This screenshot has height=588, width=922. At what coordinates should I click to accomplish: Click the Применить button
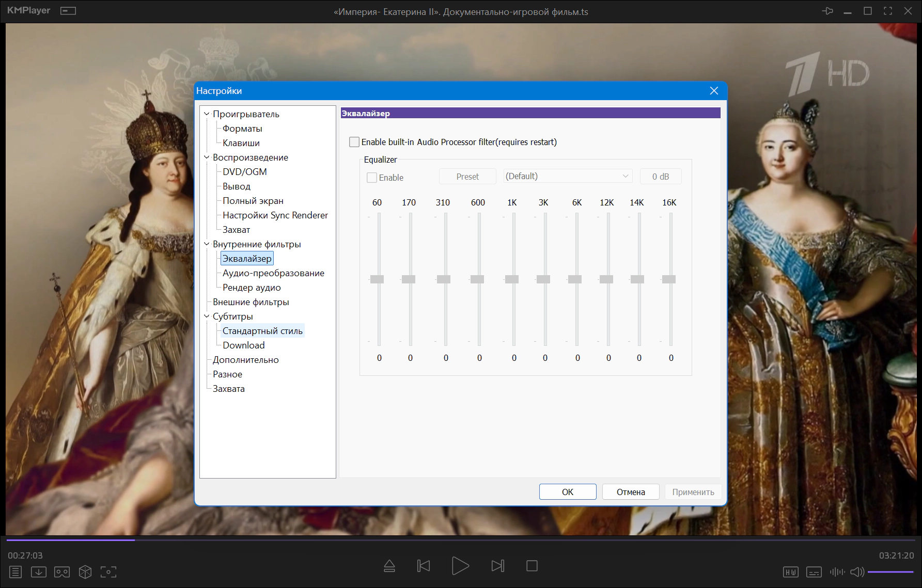tap(693, 492)
